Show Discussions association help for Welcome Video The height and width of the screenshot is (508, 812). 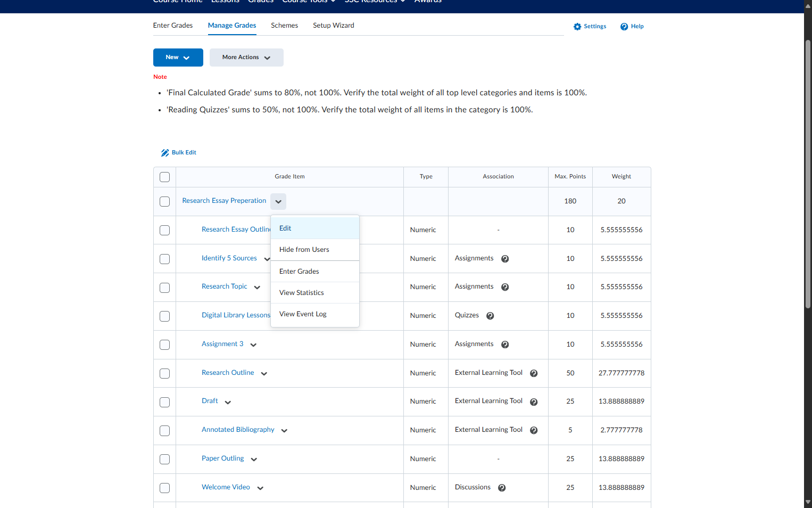click(502, 488)
